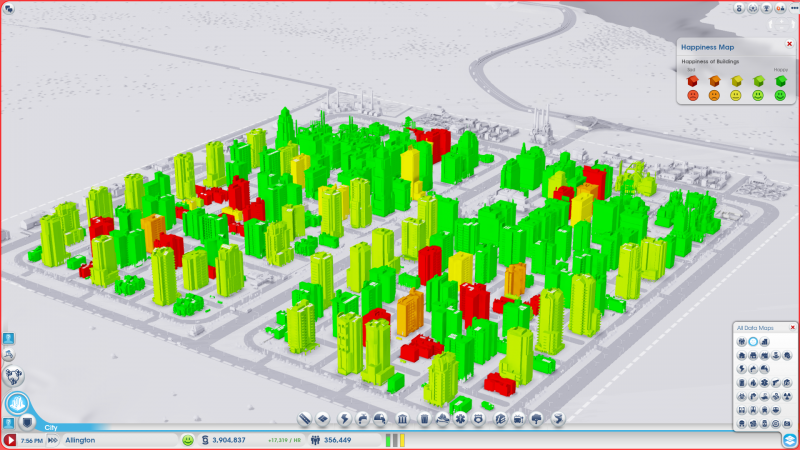
Task: Open the Mass Transit bus menu
Action: click(518, 419)
